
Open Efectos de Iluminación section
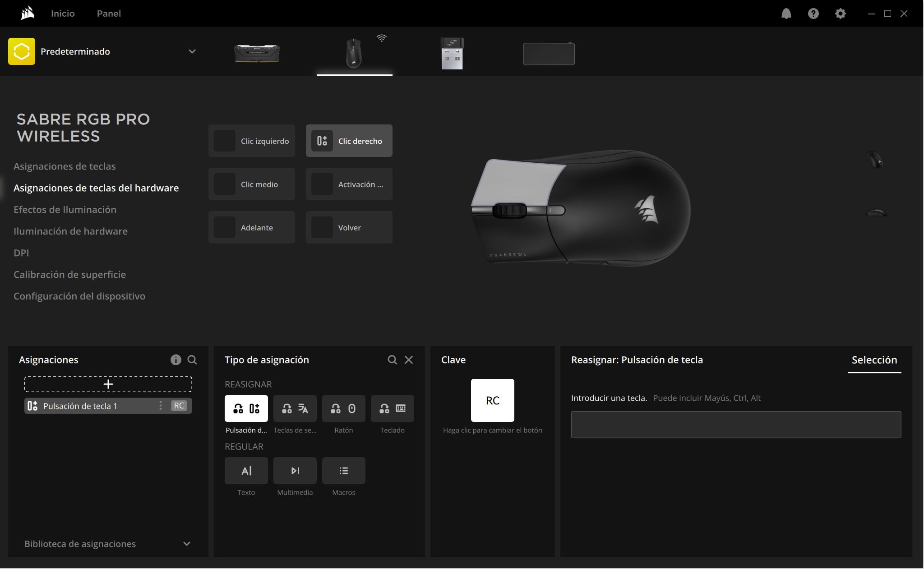pyautogui.click(x=65, y=210)
